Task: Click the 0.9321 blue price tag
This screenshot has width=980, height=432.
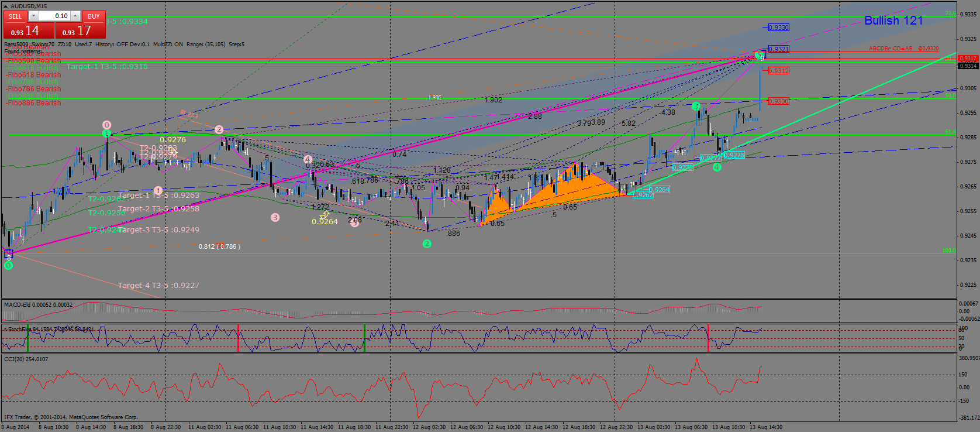Action: [x=778, y=49]
